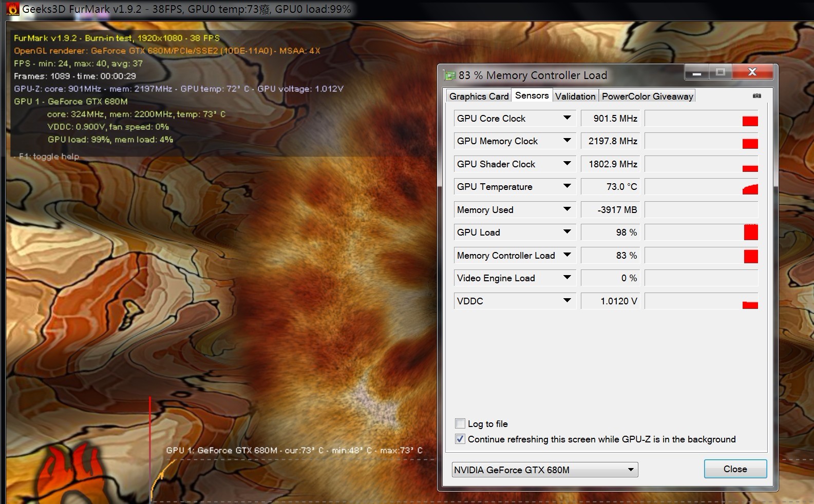814x504 pixels.
Task: Click the GPU Load history graph
Action: (x=702, y=232)
